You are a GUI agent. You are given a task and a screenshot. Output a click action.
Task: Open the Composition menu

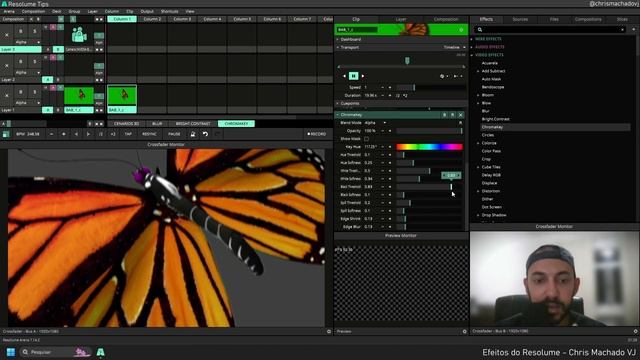(x=33, y=11)
